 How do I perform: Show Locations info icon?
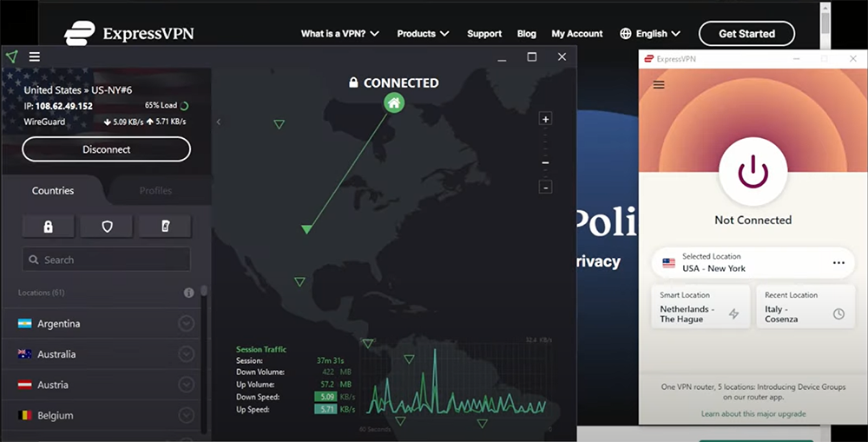coord(188,293)
